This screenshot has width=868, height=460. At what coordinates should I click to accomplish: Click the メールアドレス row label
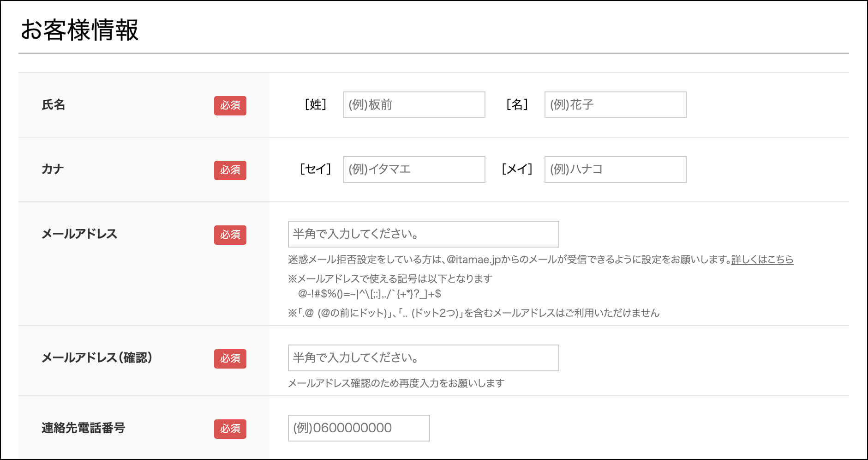(79, 234)
